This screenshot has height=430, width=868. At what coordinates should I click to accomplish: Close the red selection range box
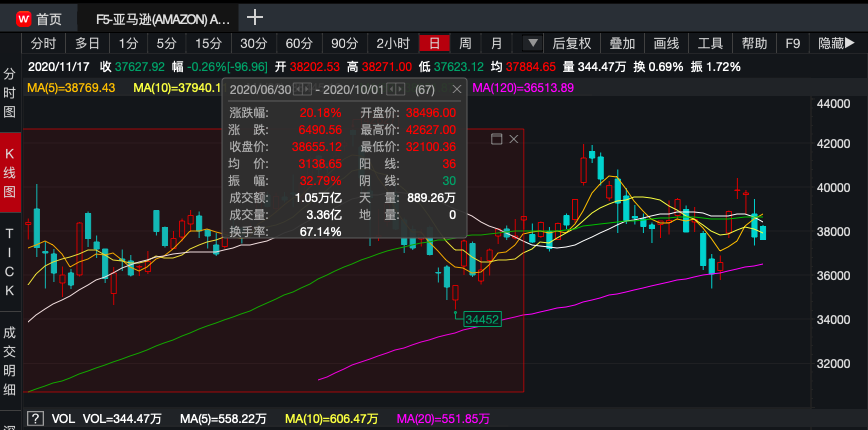coord(514,138)
